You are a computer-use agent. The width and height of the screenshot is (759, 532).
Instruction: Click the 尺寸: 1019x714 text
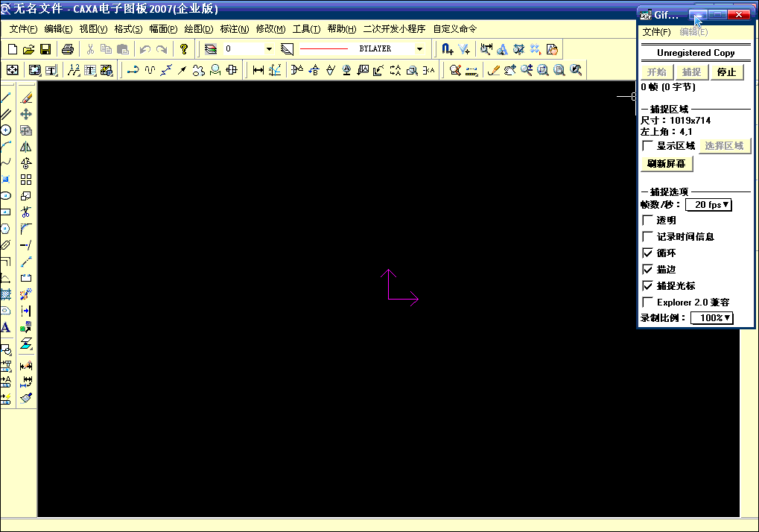coord(676,121)
